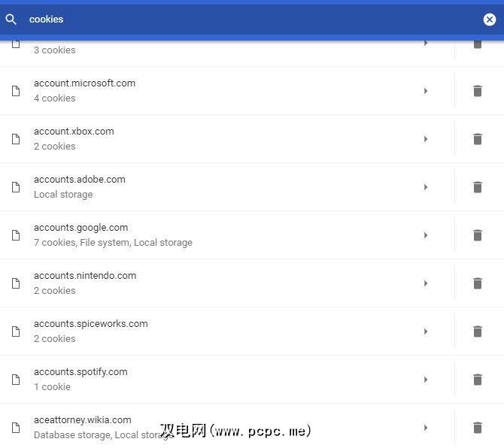Remove accounts.spotify.com cookie with trash icon
This screenshot has height=448, width=504.
[478, 380]
